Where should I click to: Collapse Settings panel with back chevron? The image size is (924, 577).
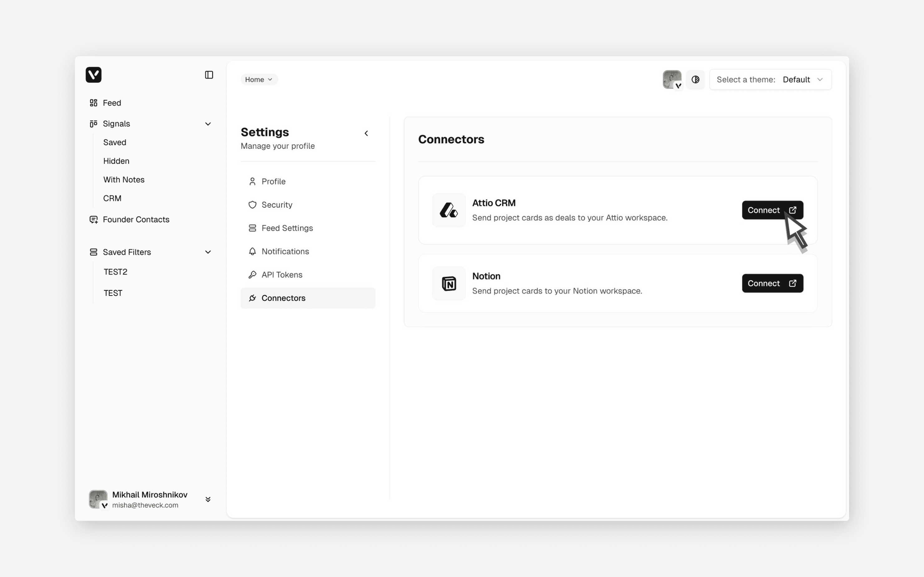pyautogui.click(x=366, y=133)
